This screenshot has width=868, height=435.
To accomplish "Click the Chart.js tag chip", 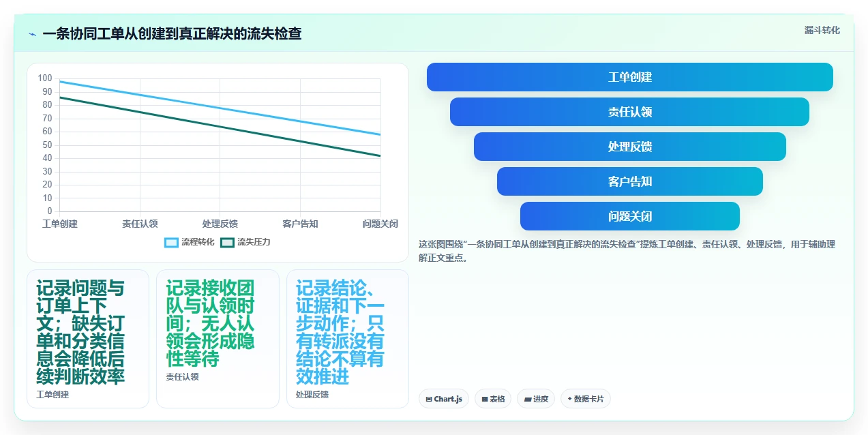I will pyautogui.click(x=443, y=399).
